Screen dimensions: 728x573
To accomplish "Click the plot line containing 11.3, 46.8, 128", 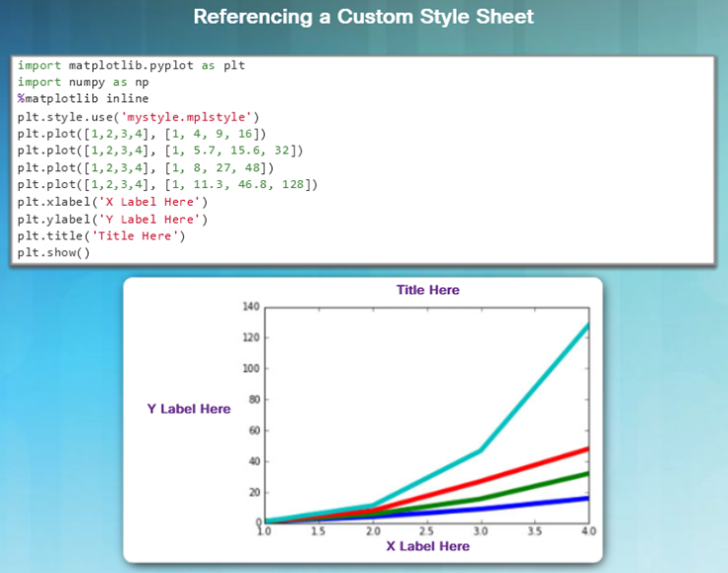I will [x=167, y=184].
